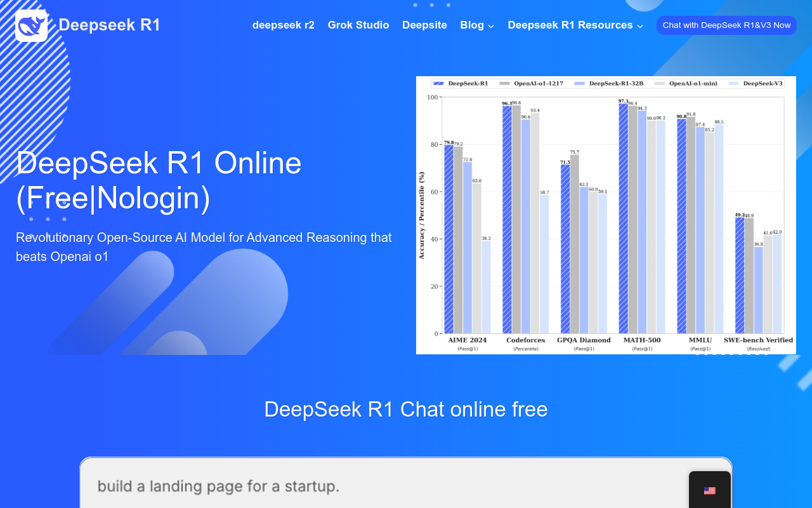Image resolution: width=812 pixels, height=508 pixels.
Task: Open the benchmark comparison chart image
Action: (x=606, y=215)
